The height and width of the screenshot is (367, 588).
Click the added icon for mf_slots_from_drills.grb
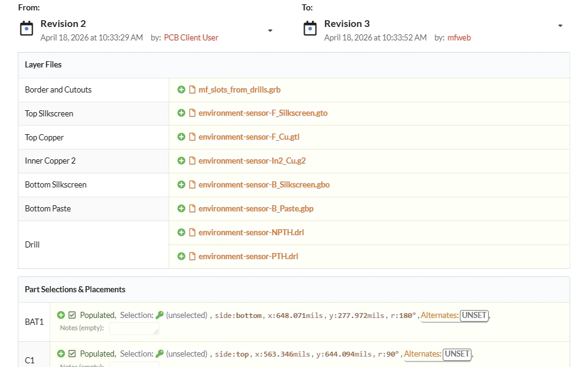[x=181, y=89]
